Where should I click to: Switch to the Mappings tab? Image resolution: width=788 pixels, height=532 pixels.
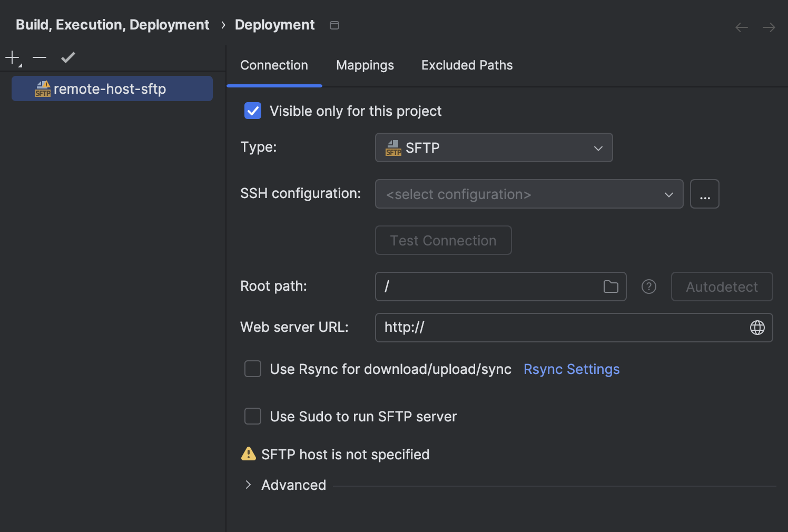(x=365, y=65)
